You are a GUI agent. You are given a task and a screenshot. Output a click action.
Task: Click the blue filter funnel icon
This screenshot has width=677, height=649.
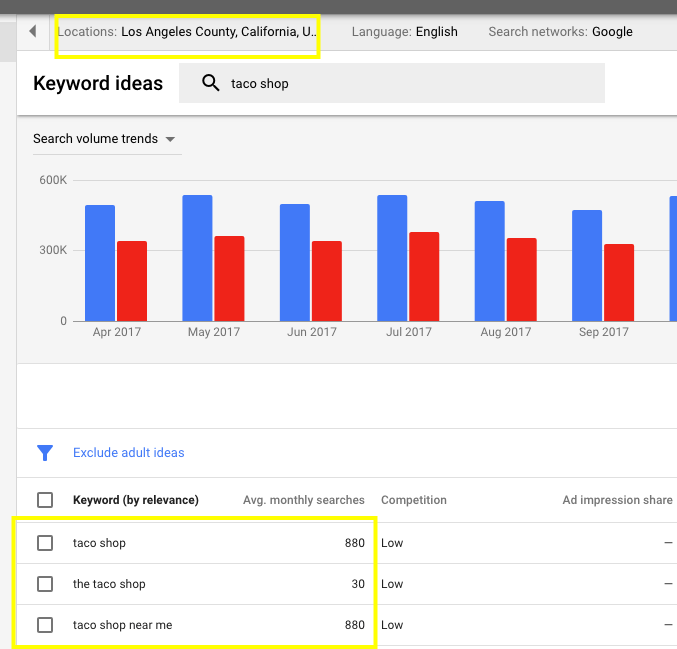point(45,453)
